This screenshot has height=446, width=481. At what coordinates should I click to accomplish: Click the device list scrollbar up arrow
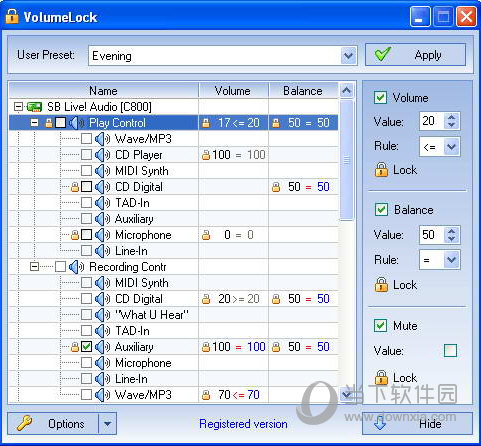tap(347, 90)
